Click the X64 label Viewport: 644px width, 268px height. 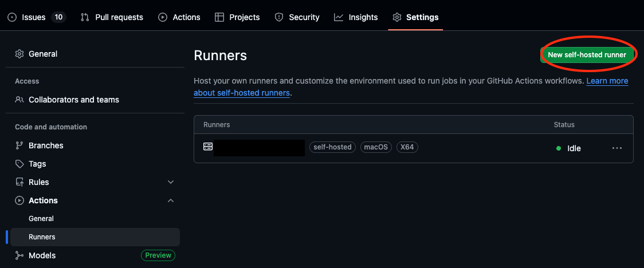click(407, 147)
